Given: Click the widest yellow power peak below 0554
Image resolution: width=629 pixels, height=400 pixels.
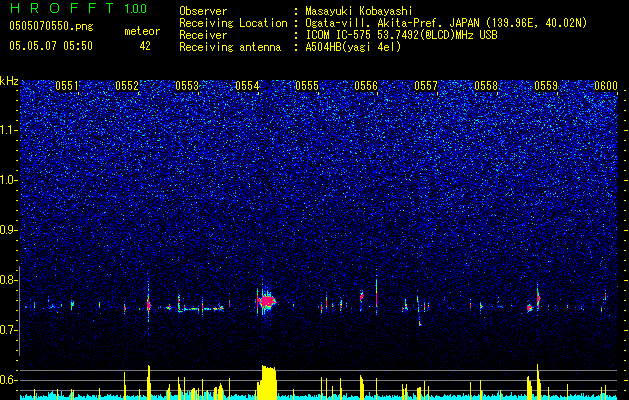Looking at the screenshot, I should coord(268,382).
